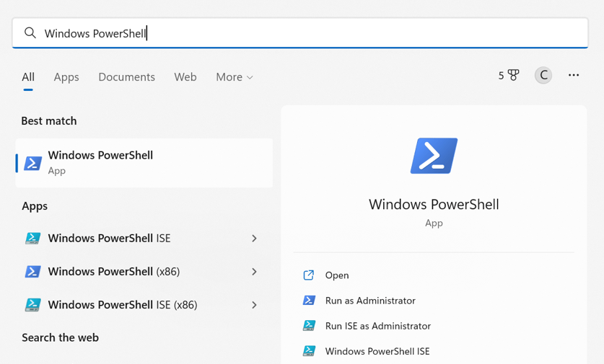Click the Run as Administrator shield icon

tap(309, 301)
